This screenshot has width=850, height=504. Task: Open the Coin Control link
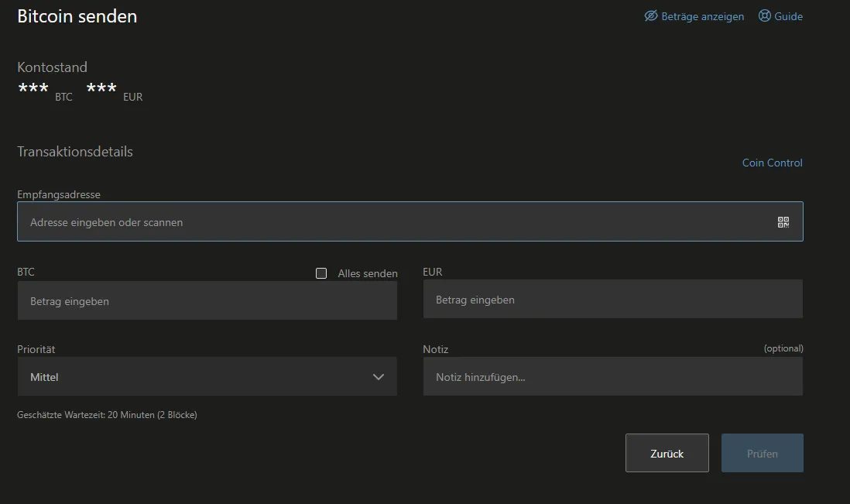point(772,163)
